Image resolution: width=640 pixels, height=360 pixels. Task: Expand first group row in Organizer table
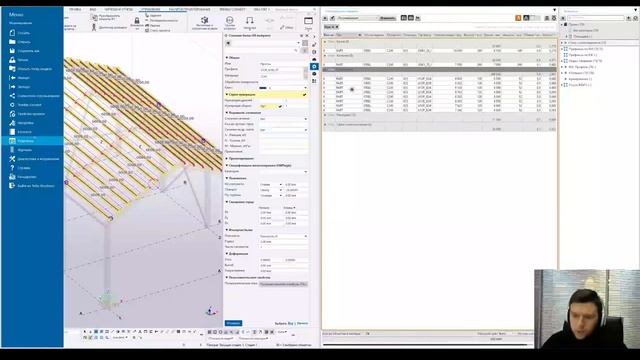[x=325, y=42]
